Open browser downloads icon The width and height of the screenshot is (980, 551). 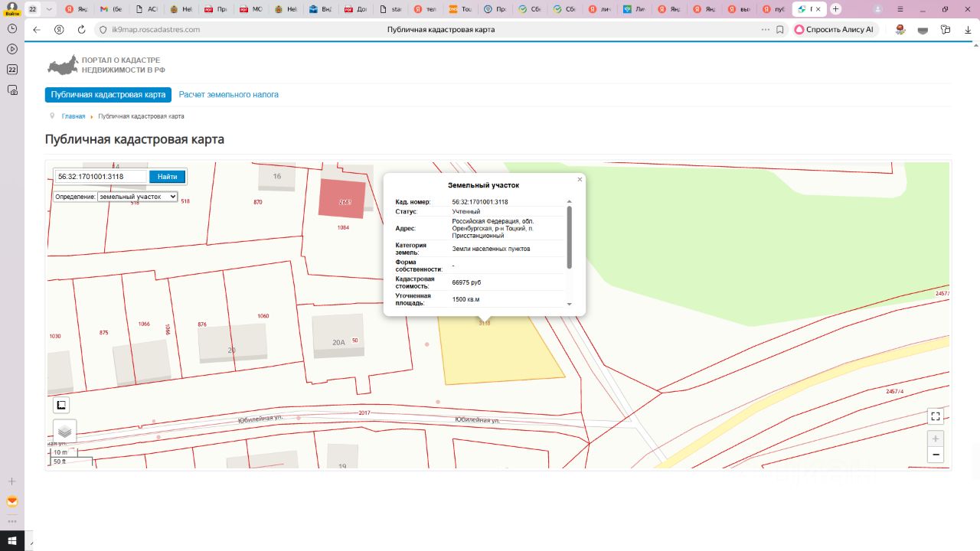[968, 30]
